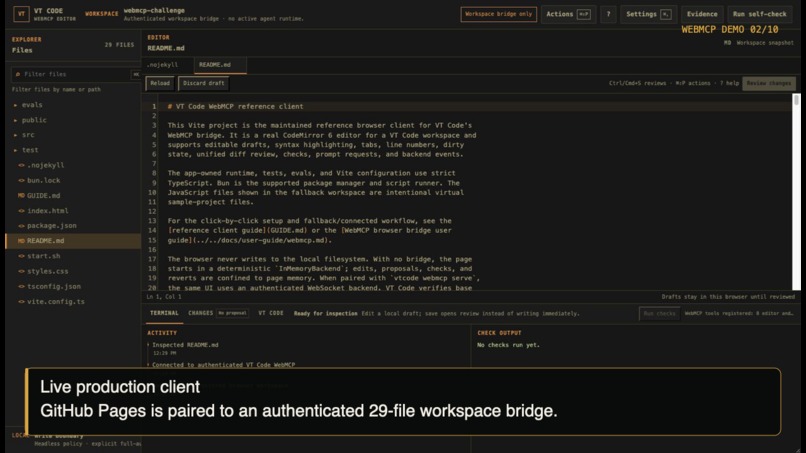Open the VT CODE panel tab
The width and height of the screenshot is (806, 453).
click(271, 313)
